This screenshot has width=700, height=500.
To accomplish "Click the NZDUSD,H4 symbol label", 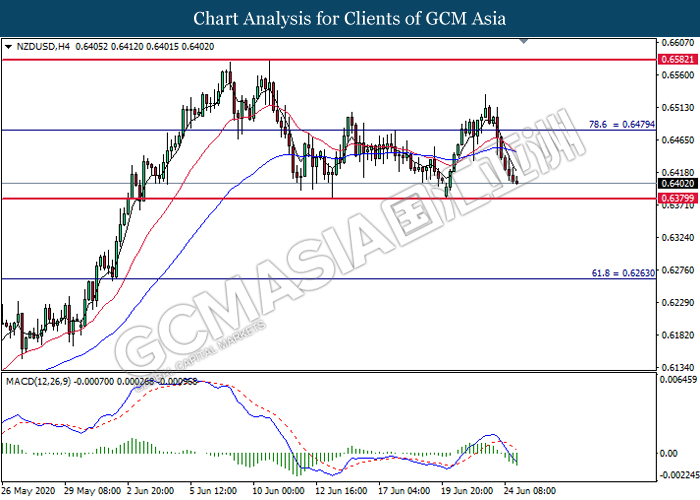I will click(43, 46).
